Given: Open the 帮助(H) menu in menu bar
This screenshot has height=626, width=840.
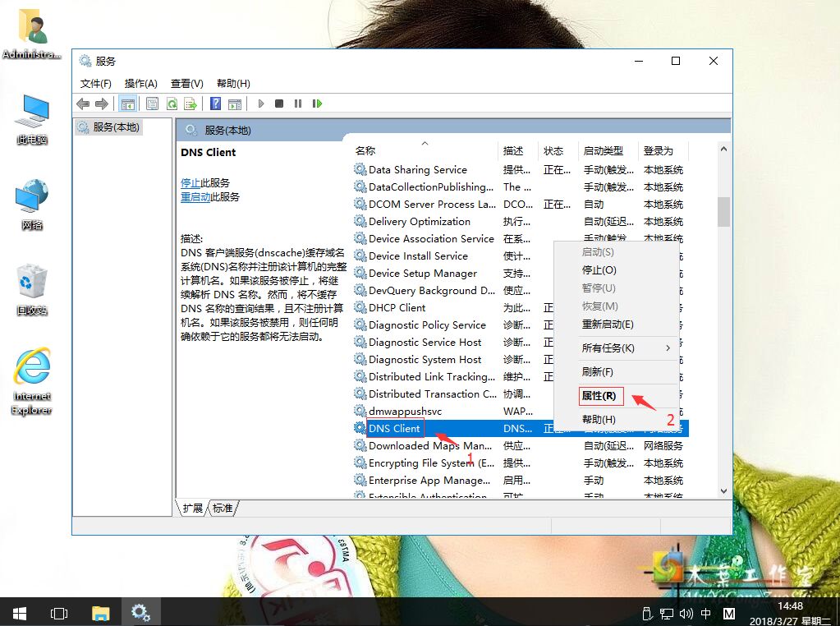Looking at the screenshot, I should click(233, 84).
